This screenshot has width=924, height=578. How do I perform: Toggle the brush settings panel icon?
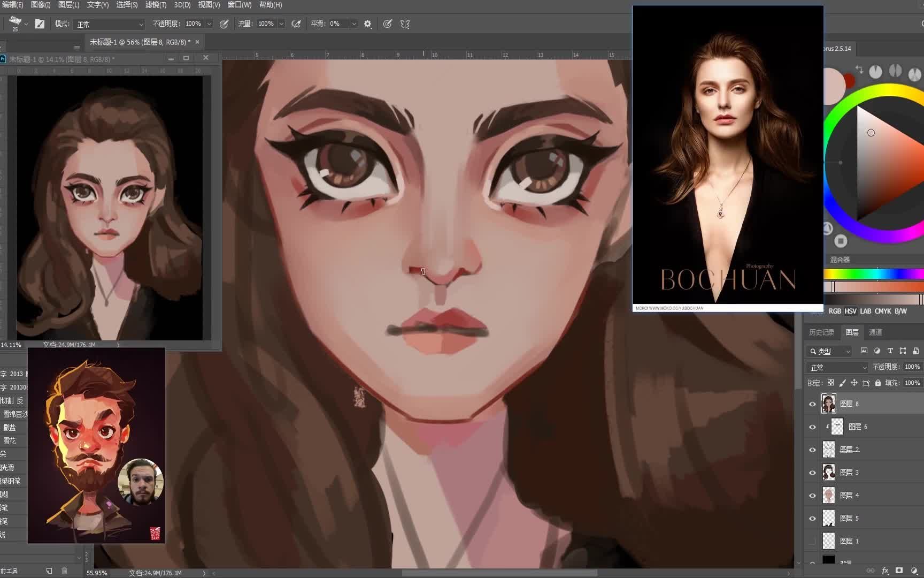click(x=40, y=24)
